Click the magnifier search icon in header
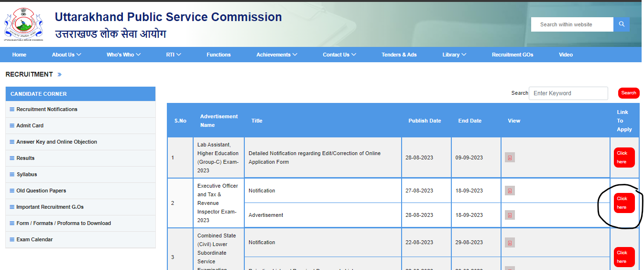Screen dimensions: 644x270 pyautogui.click(x=622, y=24)
